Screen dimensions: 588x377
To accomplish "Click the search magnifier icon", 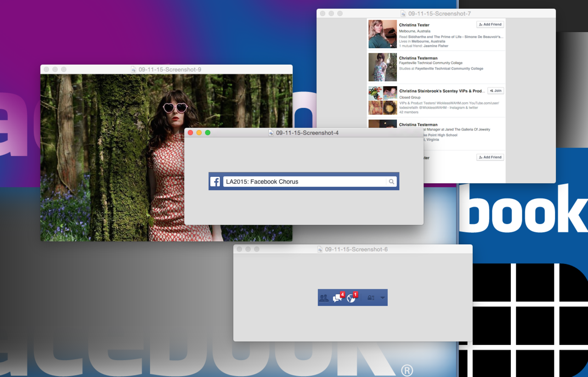I will click(391, 182).
